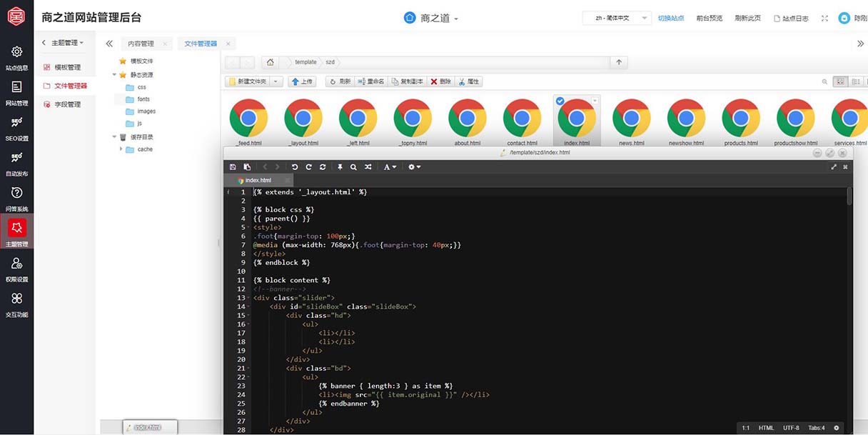Screen dimensions: 868x435
Task: Open the editor settings gear dropdown
Action: (x=414, y=166)
